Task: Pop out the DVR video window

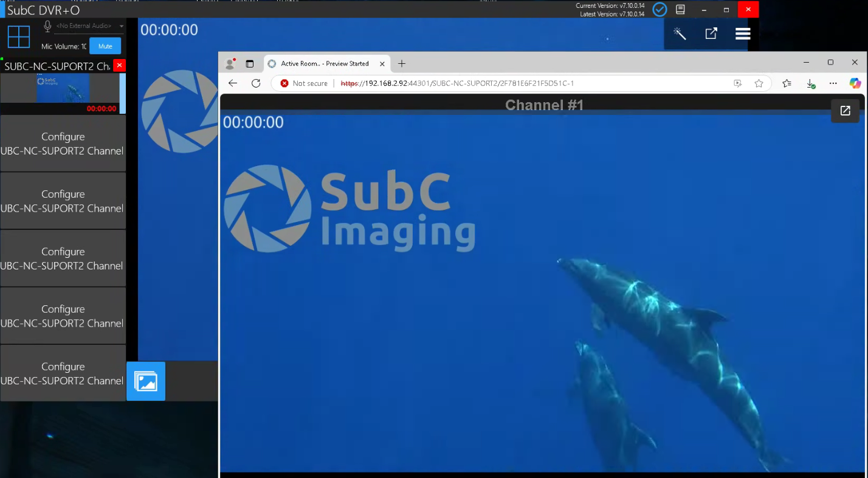Action: (x=711, y=34)
